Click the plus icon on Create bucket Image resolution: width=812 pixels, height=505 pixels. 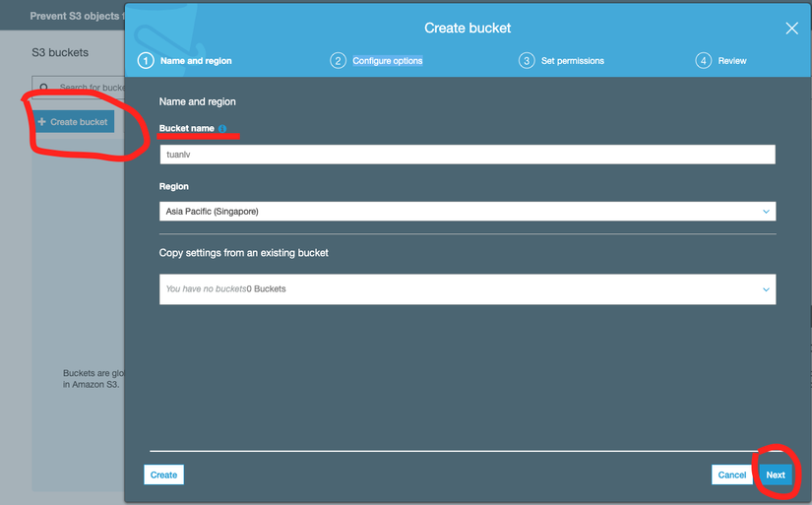42,122
